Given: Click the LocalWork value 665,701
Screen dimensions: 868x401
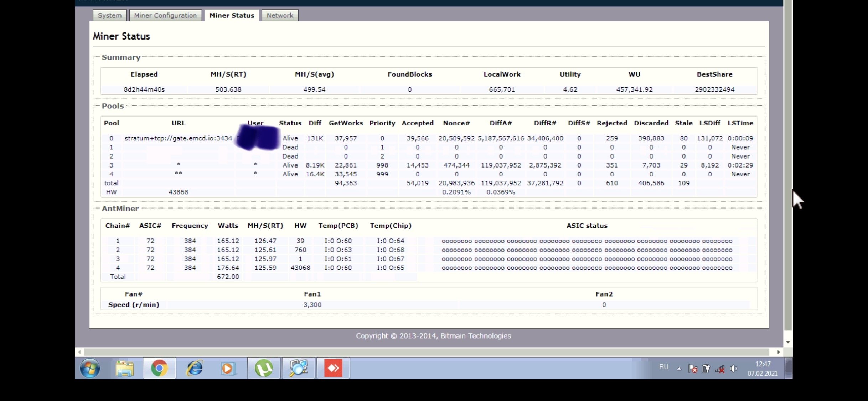Looking at the screenshot, I should [x=502, y=89].
